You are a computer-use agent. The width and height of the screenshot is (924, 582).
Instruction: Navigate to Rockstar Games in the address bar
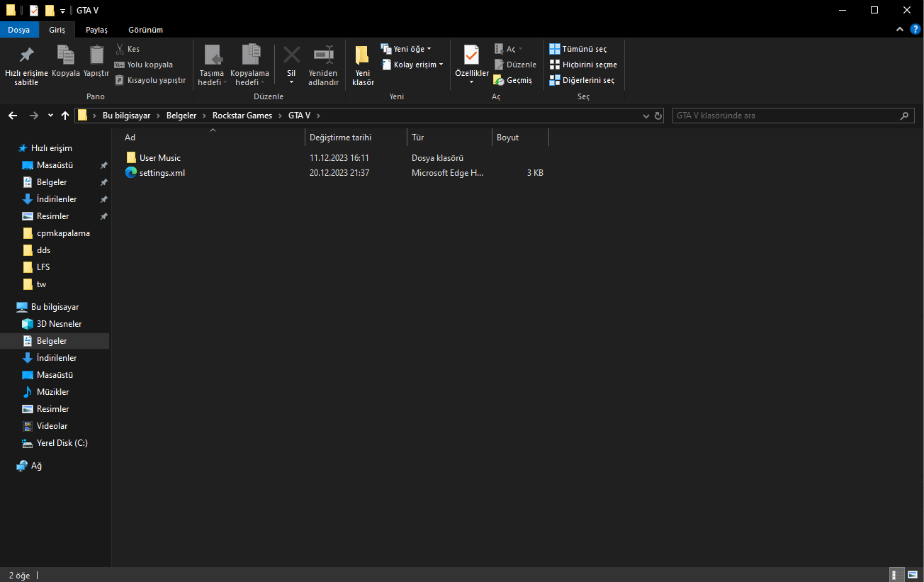[242, 116]
